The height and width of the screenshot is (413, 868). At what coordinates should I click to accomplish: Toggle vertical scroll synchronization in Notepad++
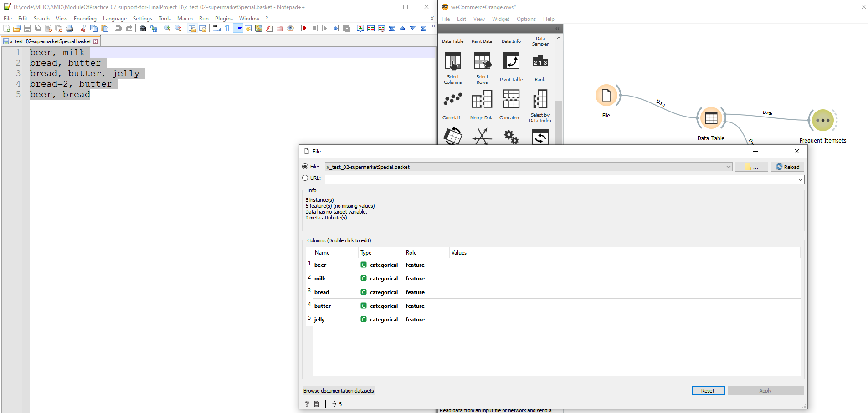click(x=192, y=28)
